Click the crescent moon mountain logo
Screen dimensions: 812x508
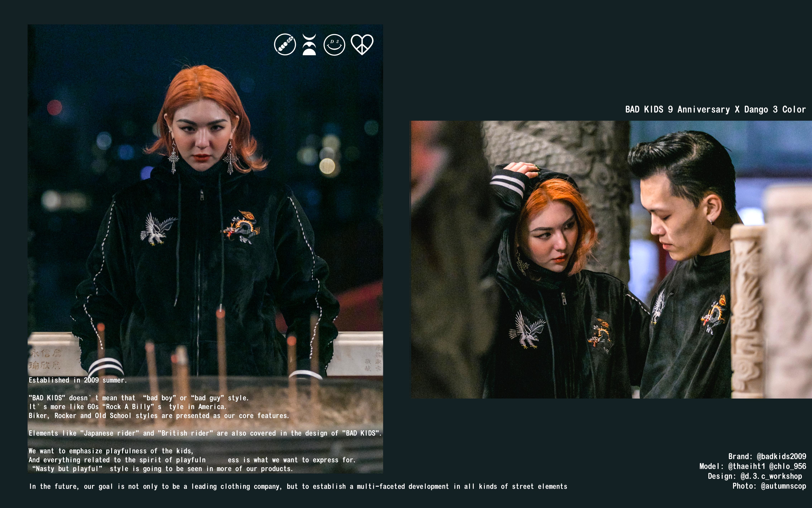pos(309,44)
